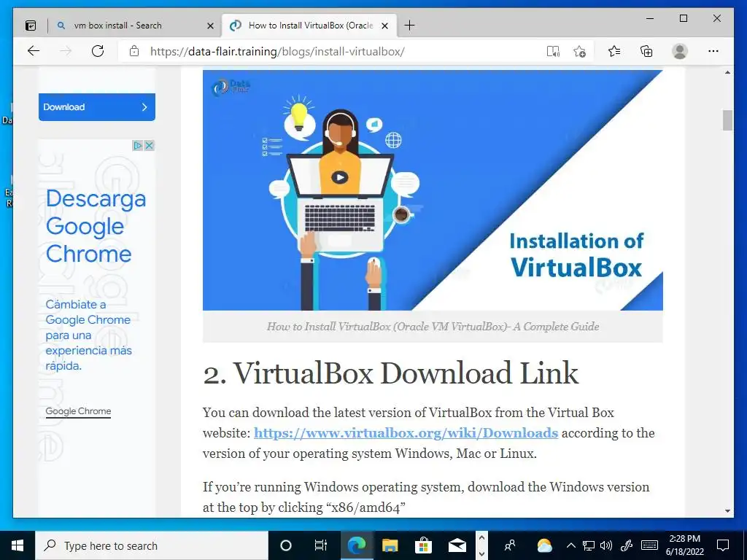Click taskbar overflow up arrow
The height and width of the screenshot is (560, 747).
[x=481, y=538]
